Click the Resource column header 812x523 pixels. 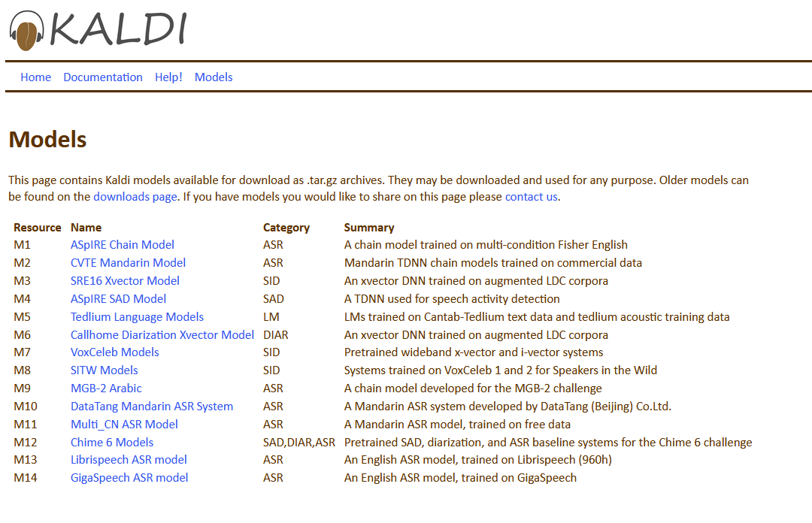tap(38, 228)
